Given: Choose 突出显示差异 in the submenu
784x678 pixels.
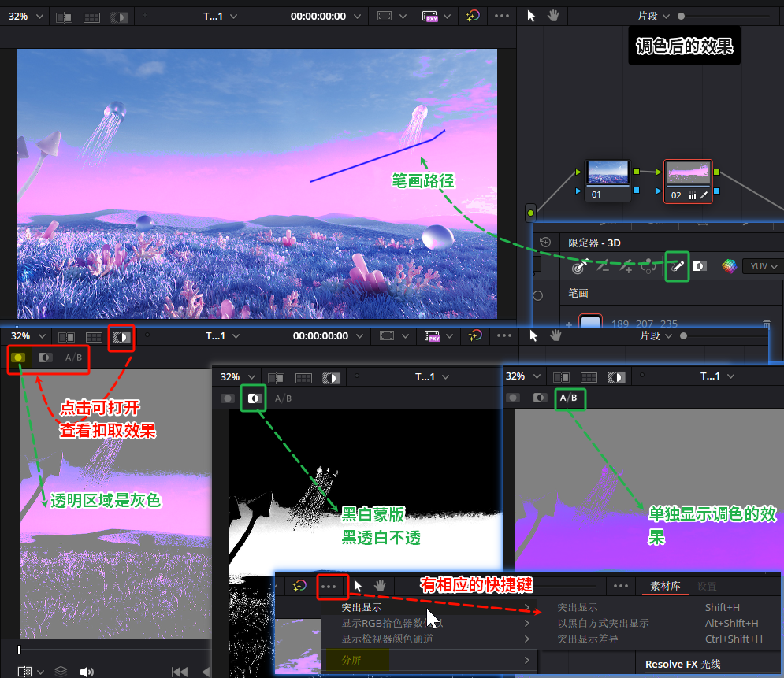Looking at the screenshot, I should tap(659, 639).
